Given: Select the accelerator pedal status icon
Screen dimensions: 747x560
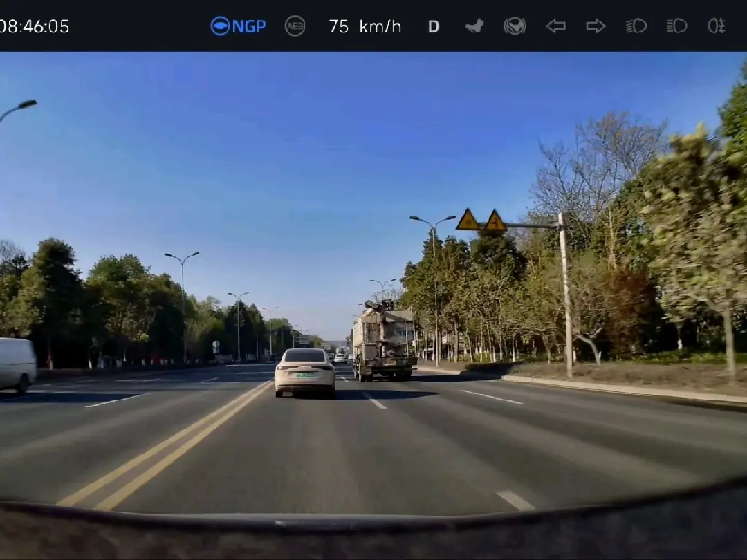Looking at the screenshot, I should (474, 26).
